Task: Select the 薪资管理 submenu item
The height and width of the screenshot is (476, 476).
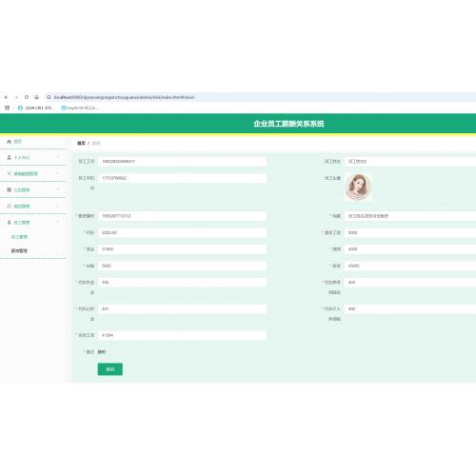Action: click(x=19, y=250)
